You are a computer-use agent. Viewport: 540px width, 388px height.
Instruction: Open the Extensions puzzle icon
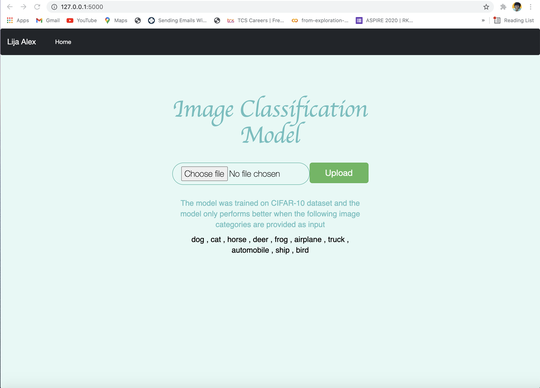pos(503,7)
